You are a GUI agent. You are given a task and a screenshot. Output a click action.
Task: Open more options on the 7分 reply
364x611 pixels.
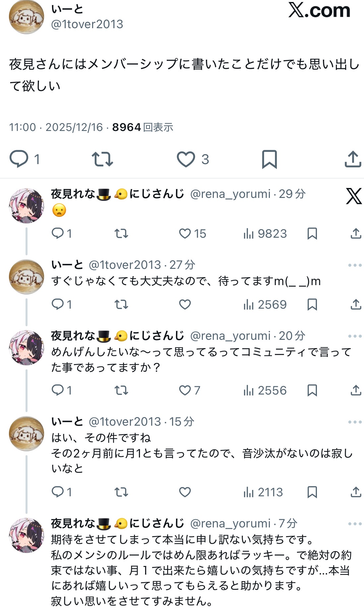click(x=355, y=524)
